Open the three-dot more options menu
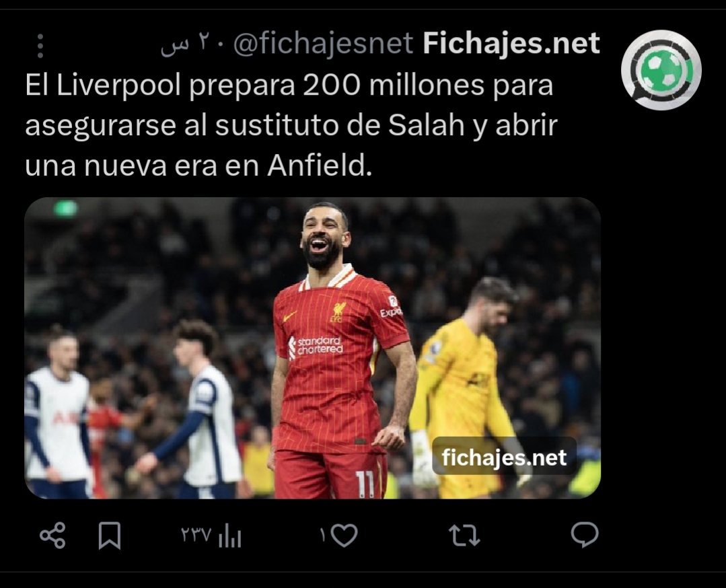Screen dimensions: 726x588 pos(40,46)
